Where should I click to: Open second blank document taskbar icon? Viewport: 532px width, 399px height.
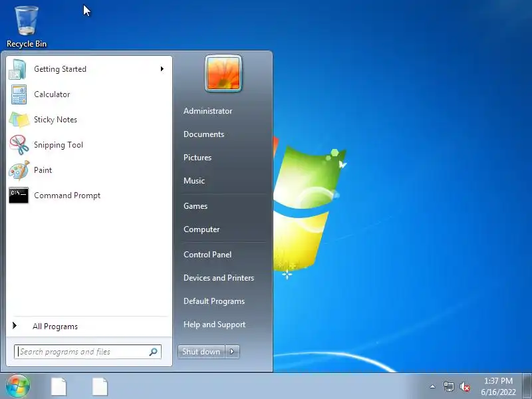100,387
